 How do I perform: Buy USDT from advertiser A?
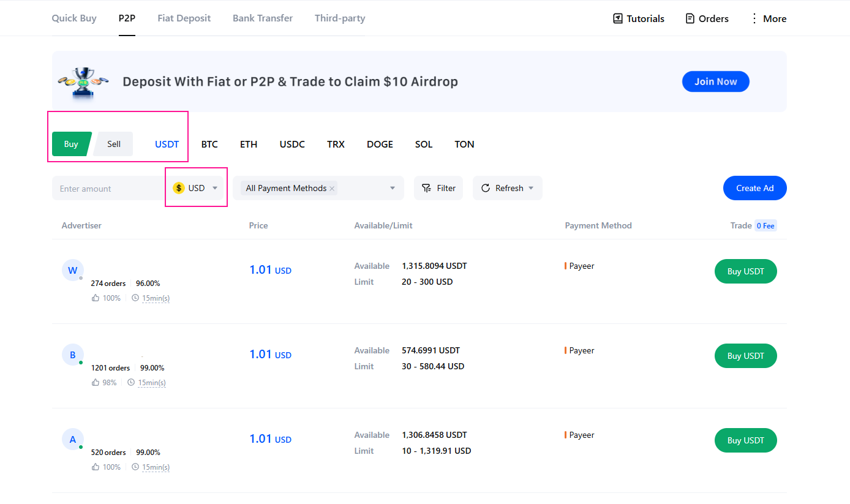[x=745, y=440]
